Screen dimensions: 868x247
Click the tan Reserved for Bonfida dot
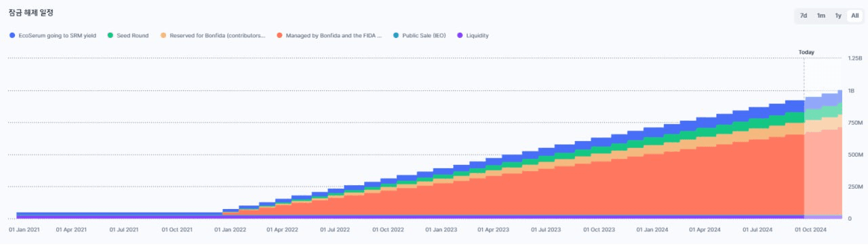164,35
